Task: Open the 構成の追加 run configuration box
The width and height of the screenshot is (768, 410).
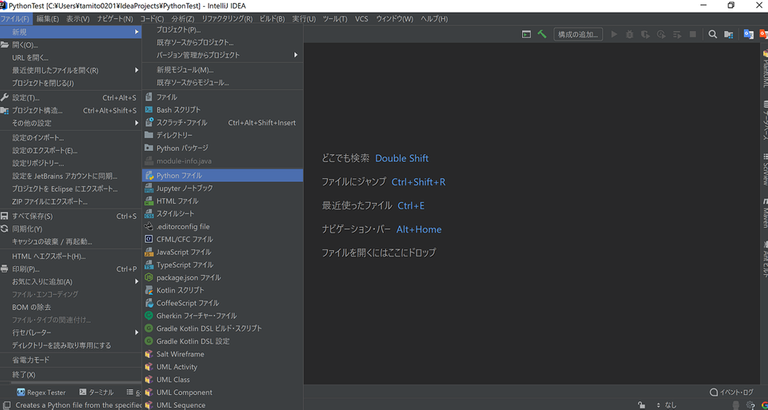Action: [x=579, y=34]
